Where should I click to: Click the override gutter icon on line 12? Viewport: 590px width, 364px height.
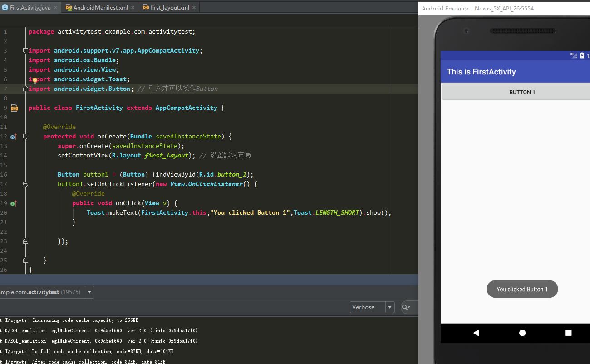point(13,137)
